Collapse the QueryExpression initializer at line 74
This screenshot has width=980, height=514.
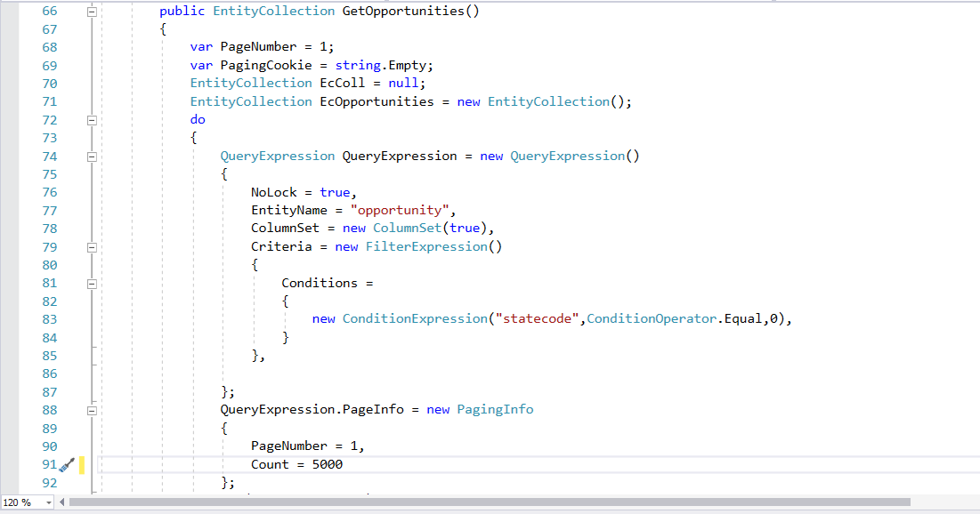pyautogui.click(x=92, y=156)
